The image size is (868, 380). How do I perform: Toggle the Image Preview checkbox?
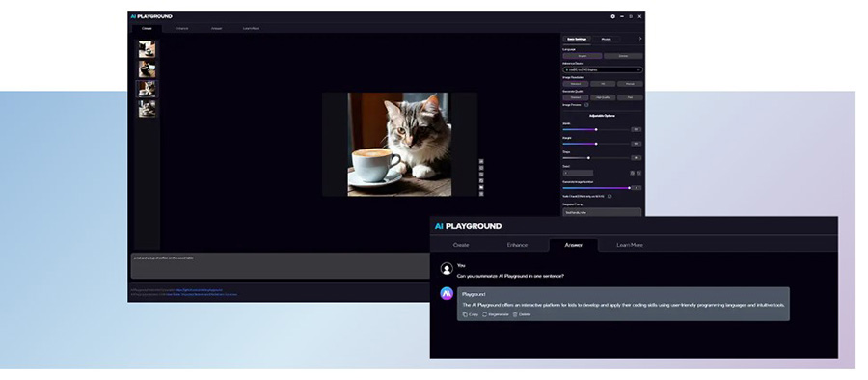(586, 105)
